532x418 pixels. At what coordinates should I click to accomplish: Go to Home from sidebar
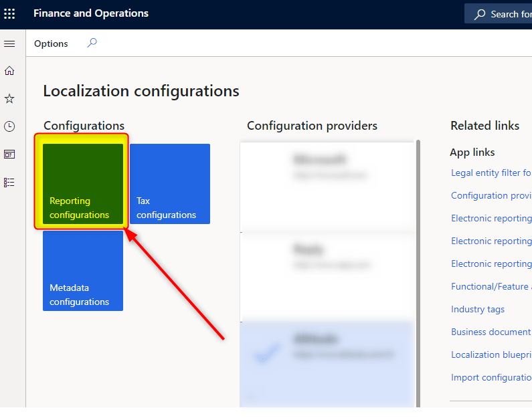(9, 71)
